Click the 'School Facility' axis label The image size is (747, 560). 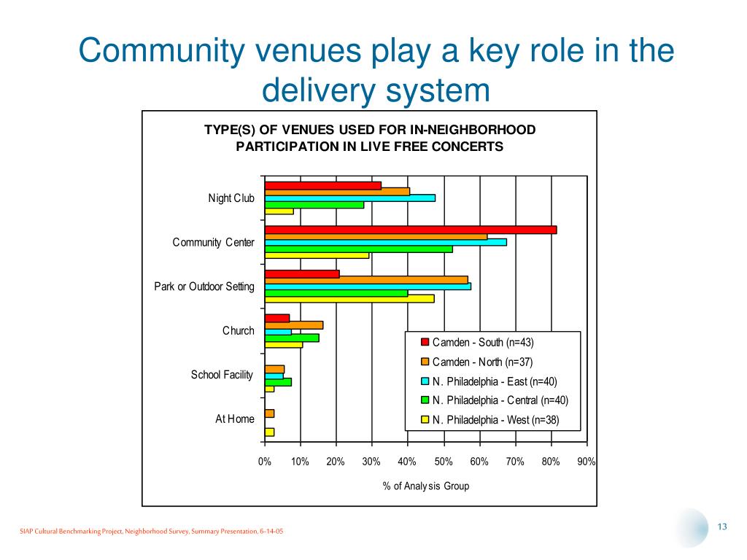tap(222, 375)
